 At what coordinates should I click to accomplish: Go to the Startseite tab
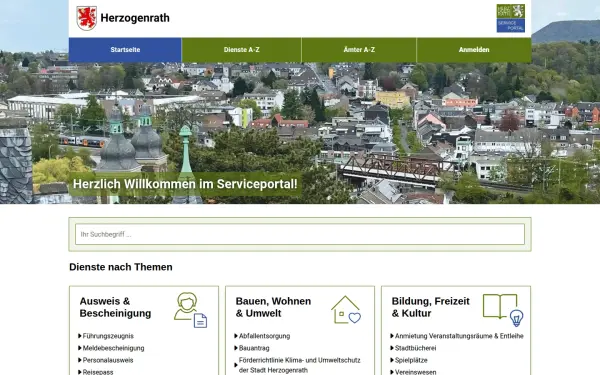point(125,50)
